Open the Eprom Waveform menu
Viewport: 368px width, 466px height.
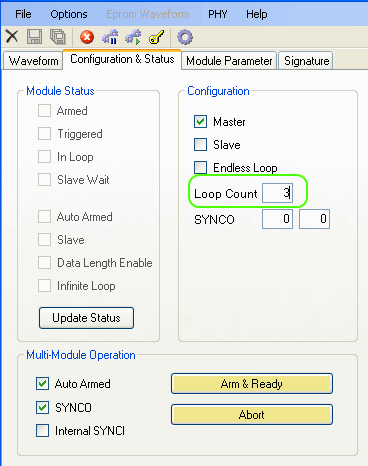148,14
